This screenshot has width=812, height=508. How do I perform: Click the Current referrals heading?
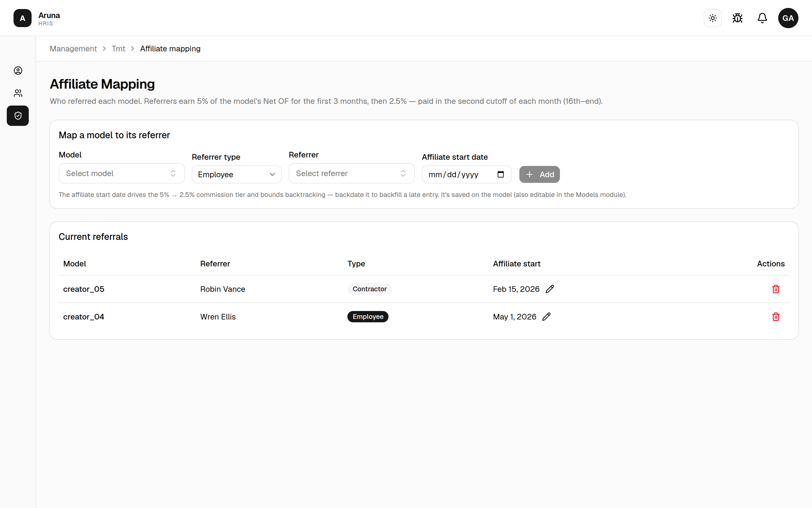[x=93, y=237]
